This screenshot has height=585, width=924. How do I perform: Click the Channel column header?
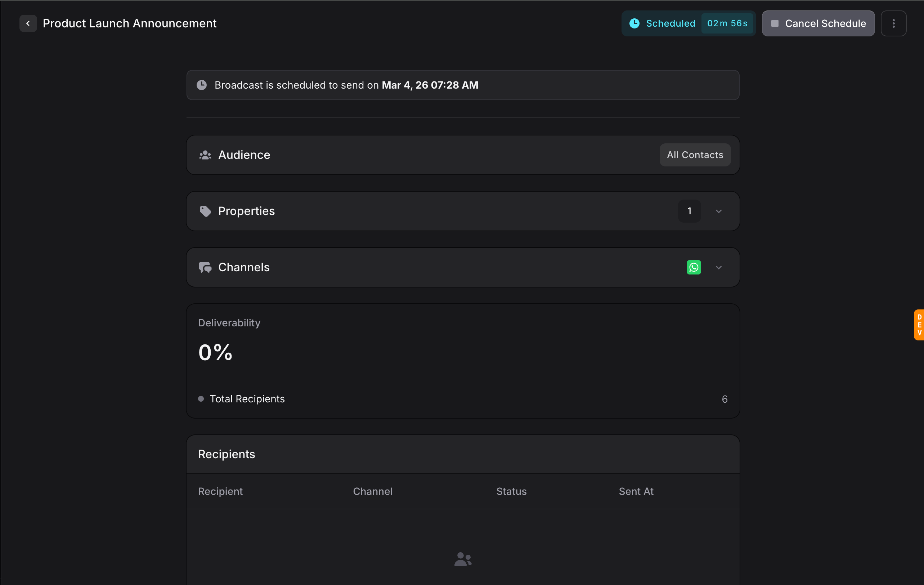[373, 491]
